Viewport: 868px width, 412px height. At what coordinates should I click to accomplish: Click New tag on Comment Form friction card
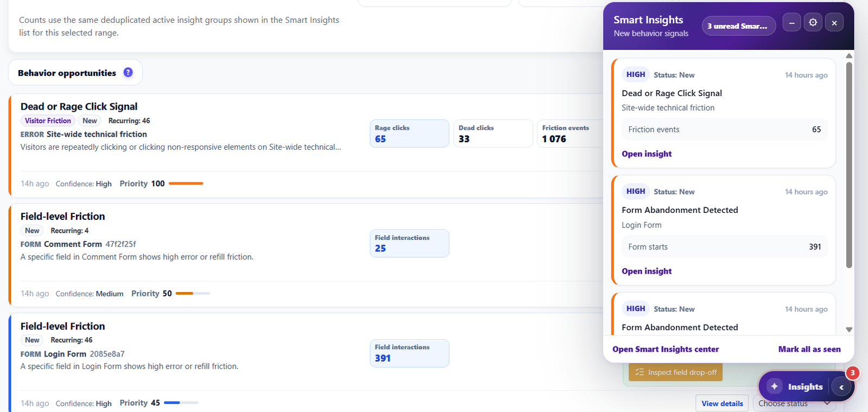(x=32, y=231)
